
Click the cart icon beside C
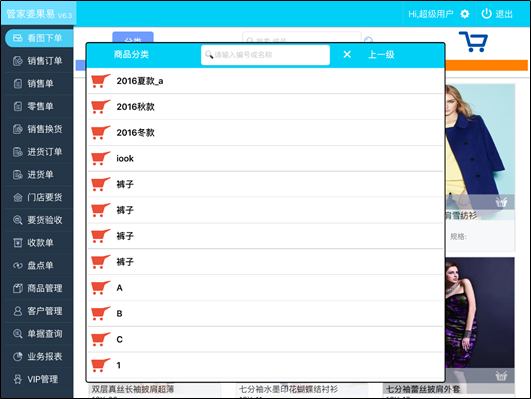(101, 339)
